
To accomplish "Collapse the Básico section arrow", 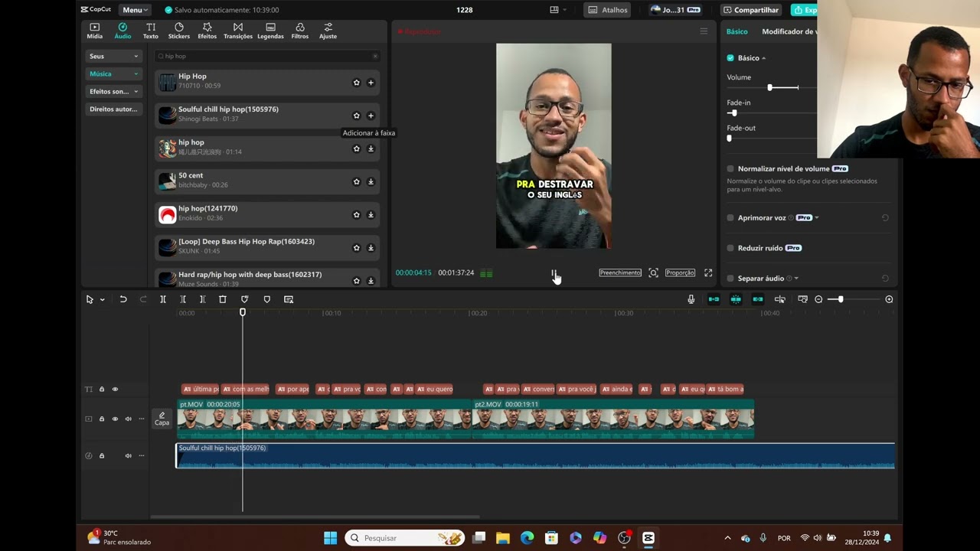I will (x=763, y=58).
